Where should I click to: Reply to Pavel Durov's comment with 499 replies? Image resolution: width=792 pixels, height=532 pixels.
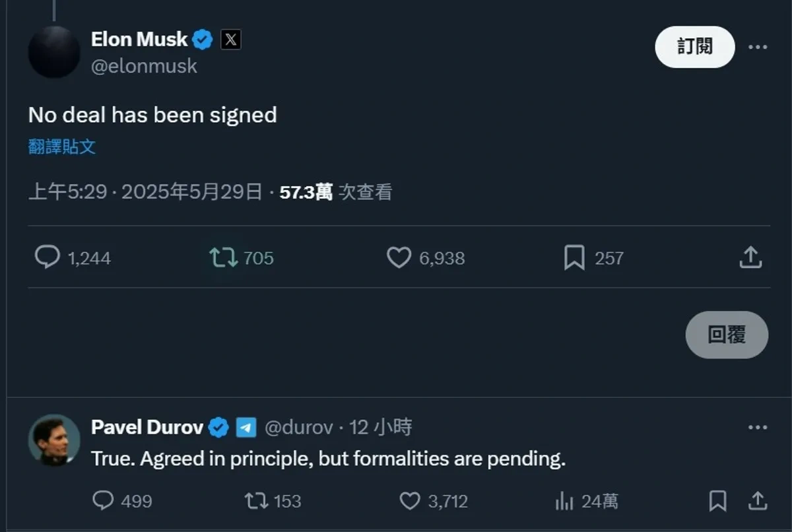pos(103,501)
